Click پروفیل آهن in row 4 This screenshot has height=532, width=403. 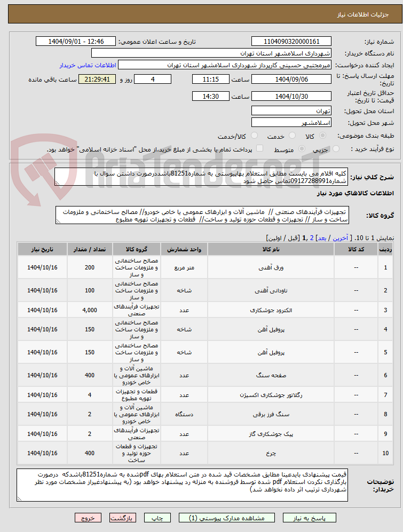click(271, 329)
